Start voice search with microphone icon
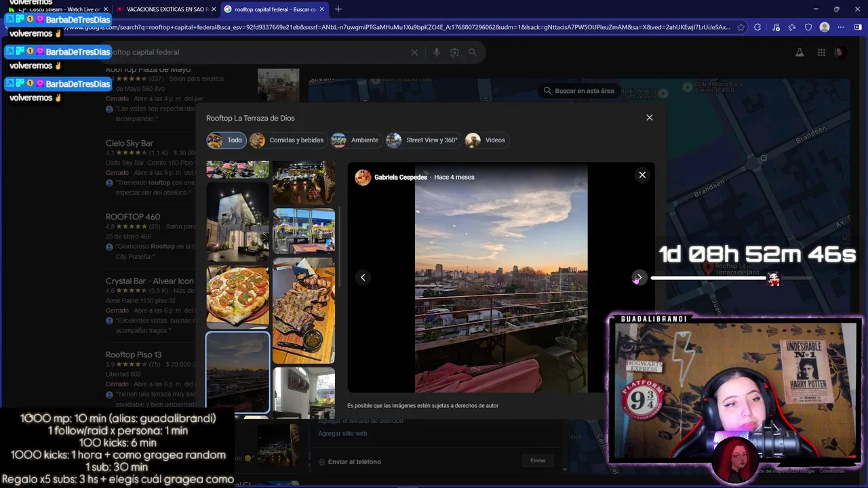This screenshot has width=868, height=488. 436,52
